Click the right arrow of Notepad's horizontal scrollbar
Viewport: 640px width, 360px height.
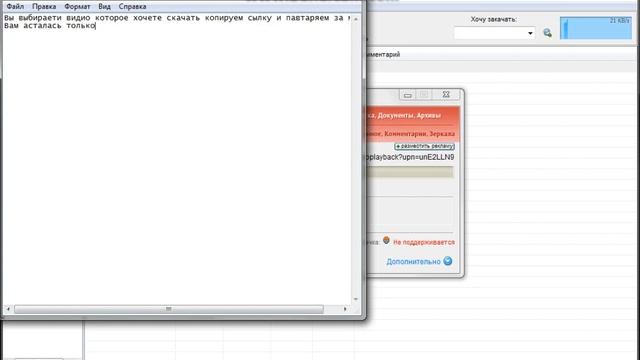click(345, 309)
